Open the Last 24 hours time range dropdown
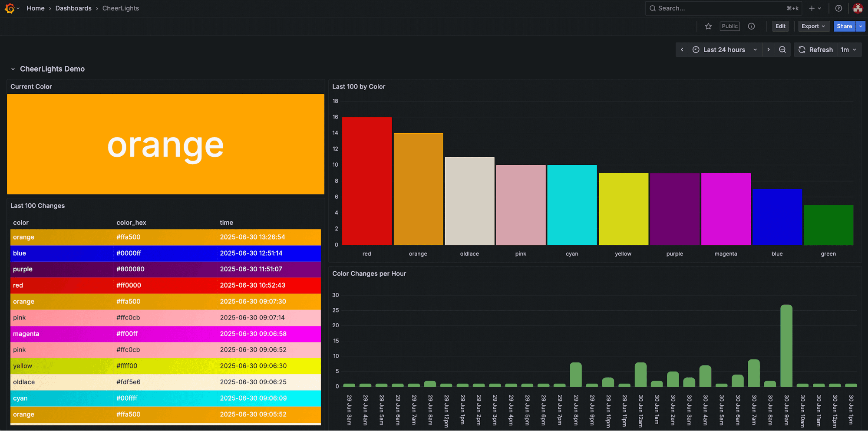 pos(724,49)
